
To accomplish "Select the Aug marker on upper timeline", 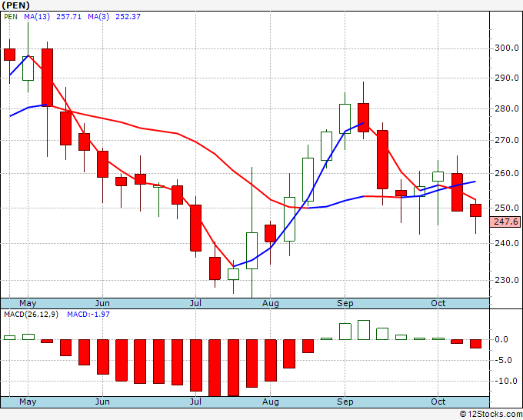I will pyautogui.click(x=271, y=303).
